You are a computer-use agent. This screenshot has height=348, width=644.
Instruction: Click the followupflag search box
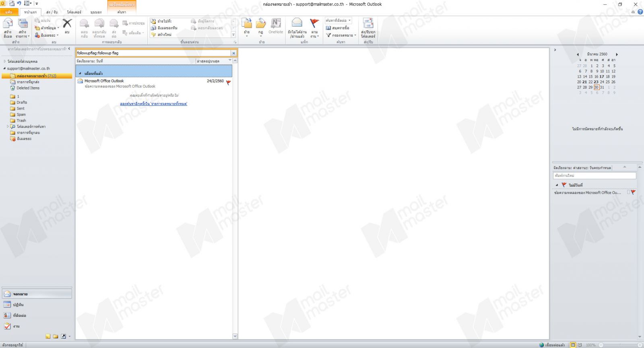point(153,53)
